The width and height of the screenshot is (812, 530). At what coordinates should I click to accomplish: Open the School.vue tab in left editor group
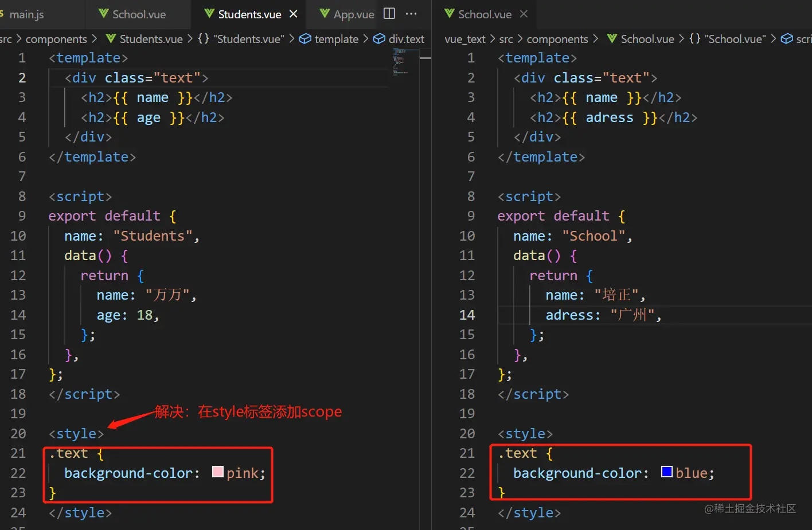pyautogui.click(x=138, y=14)
